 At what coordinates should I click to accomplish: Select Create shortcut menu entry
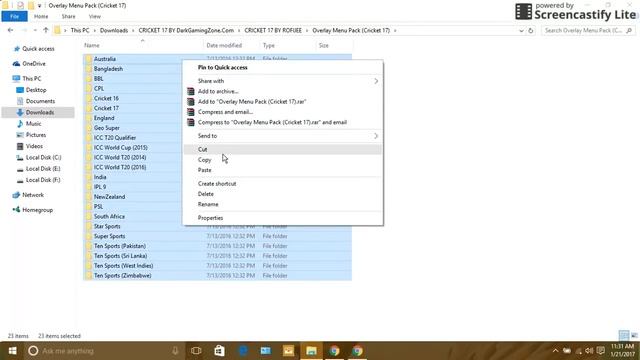click(x=283, y=184)
